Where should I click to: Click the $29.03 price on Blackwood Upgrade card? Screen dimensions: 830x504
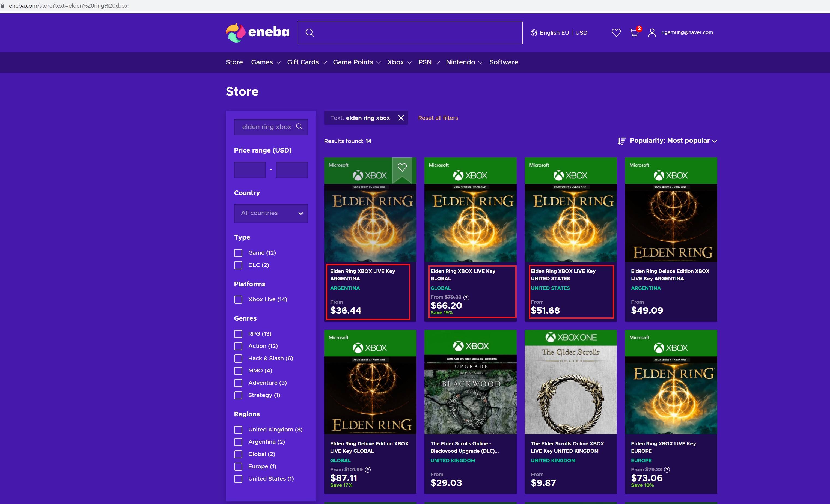tap(446, 483)
